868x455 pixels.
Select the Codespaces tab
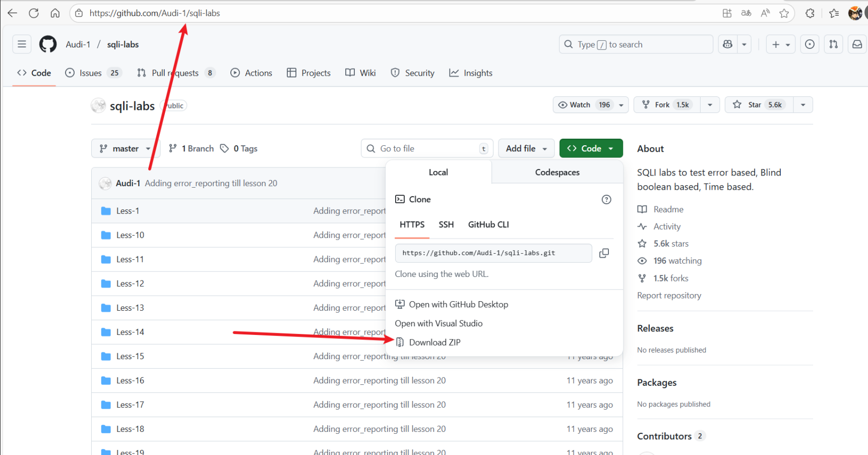click(557, 172)
